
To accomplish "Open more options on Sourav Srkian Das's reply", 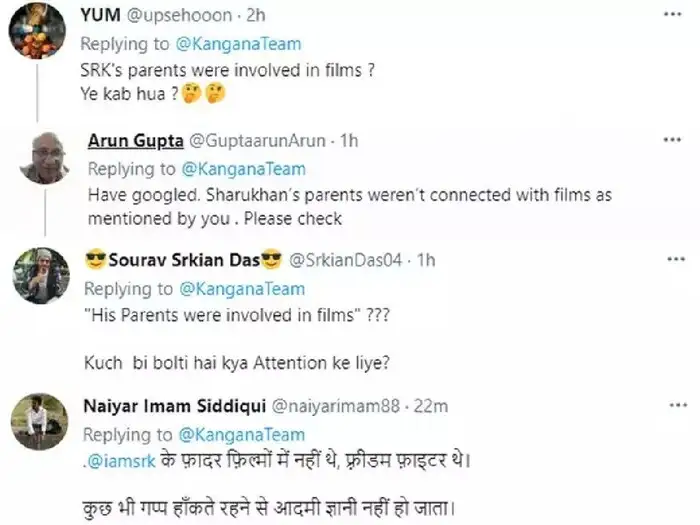I will 675,260.
